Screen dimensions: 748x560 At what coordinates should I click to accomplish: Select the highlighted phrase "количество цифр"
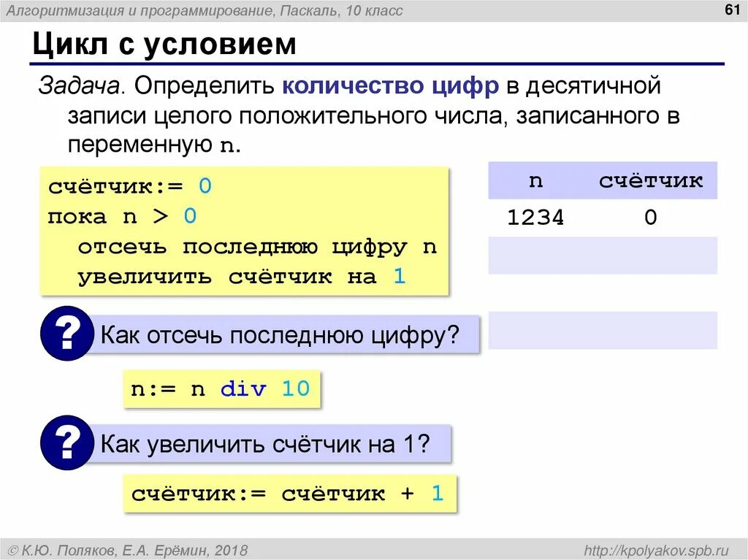391,86
